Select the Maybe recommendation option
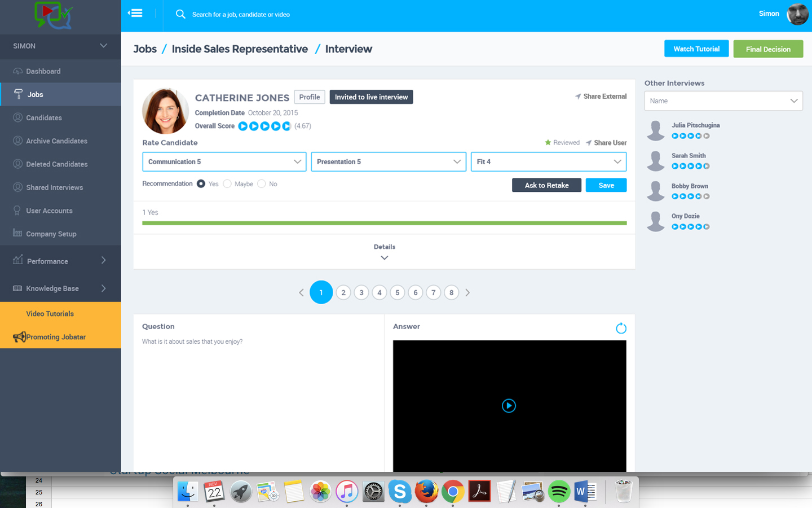The height and width of the screenshot is (508, 812). (x=227, y=183)
